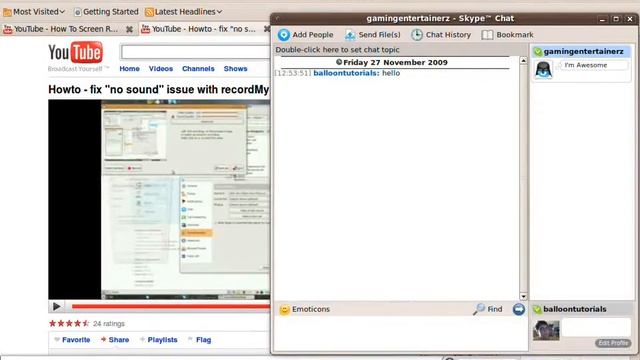Open the Most Visited bookmarks dropdown

[34, 12]
